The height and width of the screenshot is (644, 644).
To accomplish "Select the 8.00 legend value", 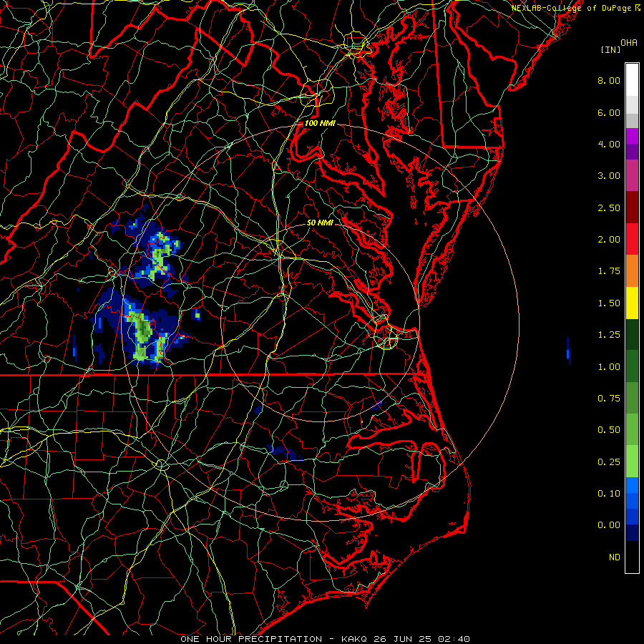I will click(609, 80).
